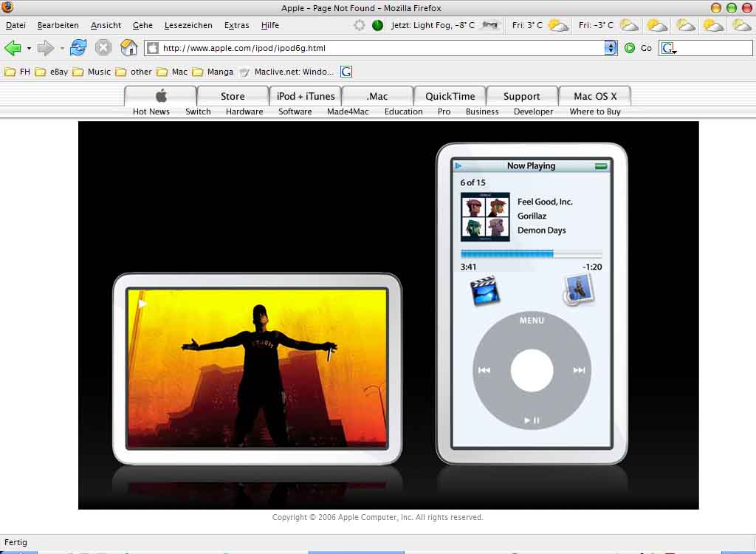Open the eBay bookmarks folder
The image size is (756, 554).
point(52,72)
